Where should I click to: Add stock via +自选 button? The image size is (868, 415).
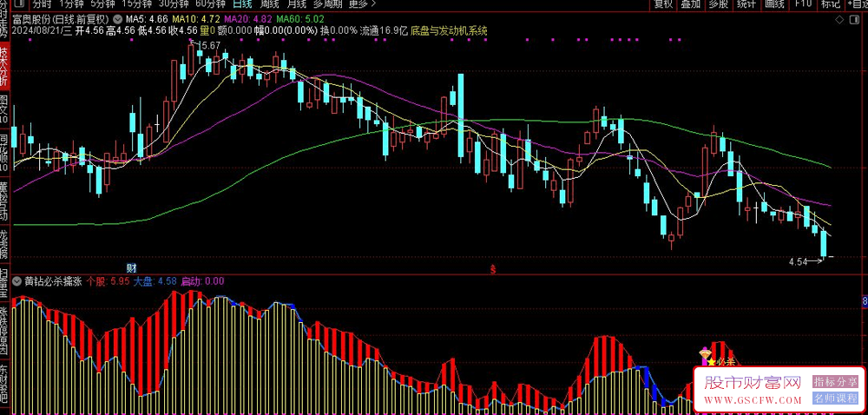click(857, 4)
